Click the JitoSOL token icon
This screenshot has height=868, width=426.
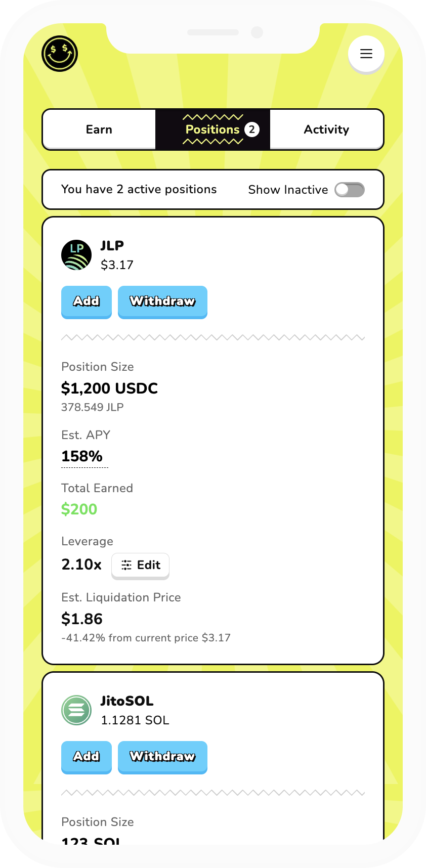pos(76,710)
